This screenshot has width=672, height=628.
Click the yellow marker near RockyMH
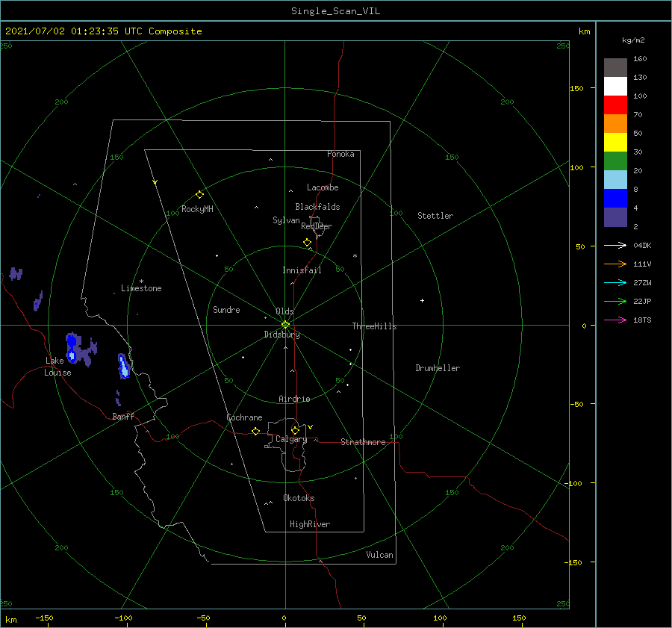point(199,195)
